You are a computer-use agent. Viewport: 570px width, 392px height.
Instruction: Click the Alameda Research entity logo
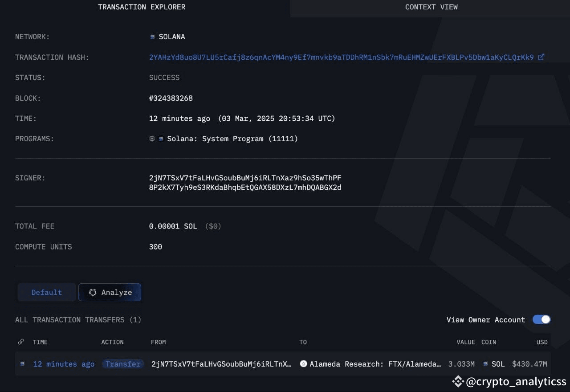[x=303, y=364]
